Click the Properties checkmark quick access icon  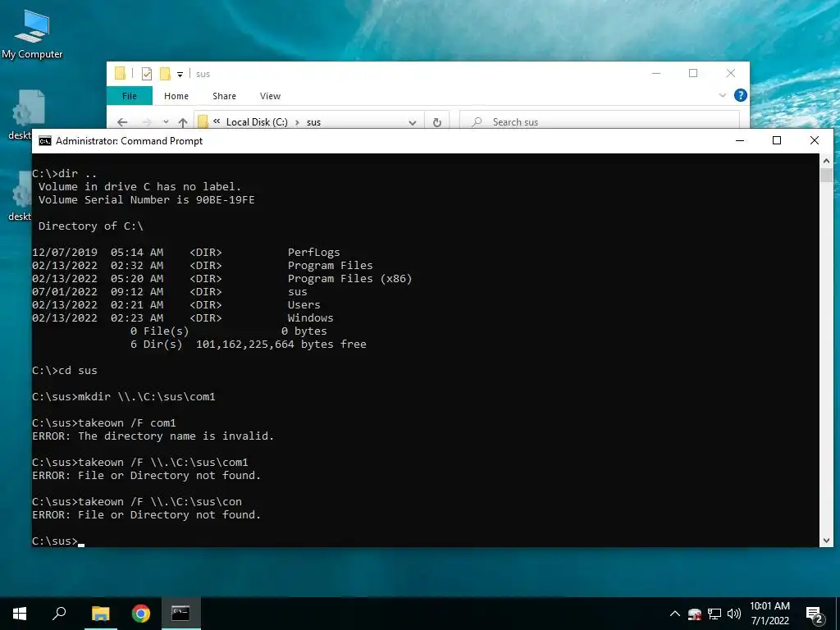click(x=146, y=74)
